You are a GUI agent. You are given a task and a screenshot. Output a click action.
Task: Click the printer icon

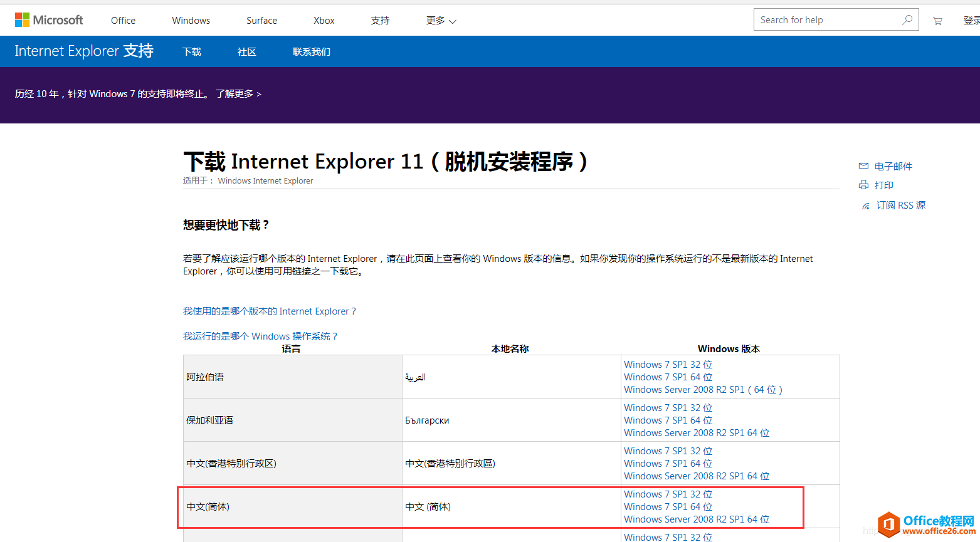coord(863,185)
